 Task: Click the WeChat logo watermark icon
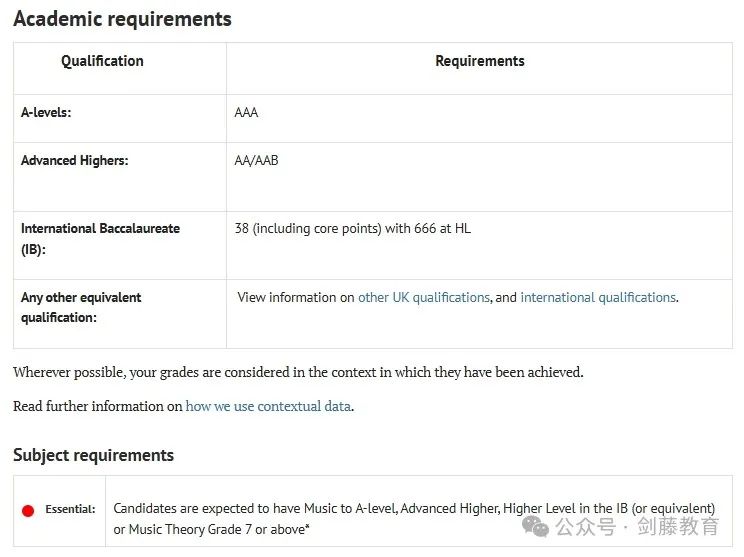pyautogui.click(x=535, y=527)
